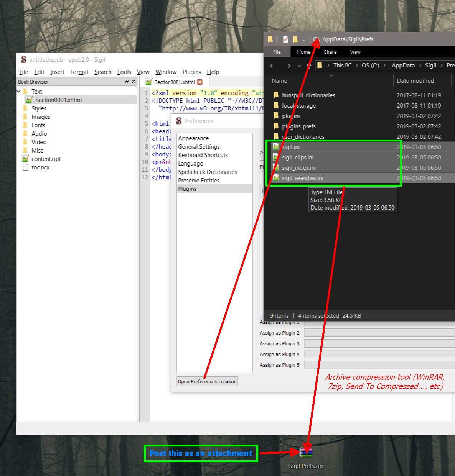Screen dimensions: 455x476
Task: Expand chevron after _AppData breadcrumb
Action: (420, 66)
